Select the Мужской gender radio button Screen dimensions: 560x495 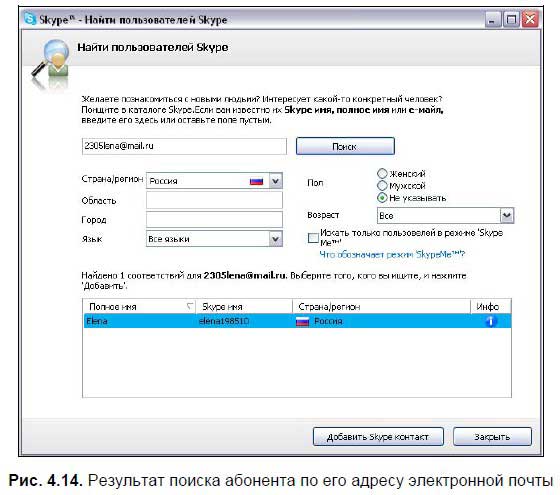click(x=382, y=186)
